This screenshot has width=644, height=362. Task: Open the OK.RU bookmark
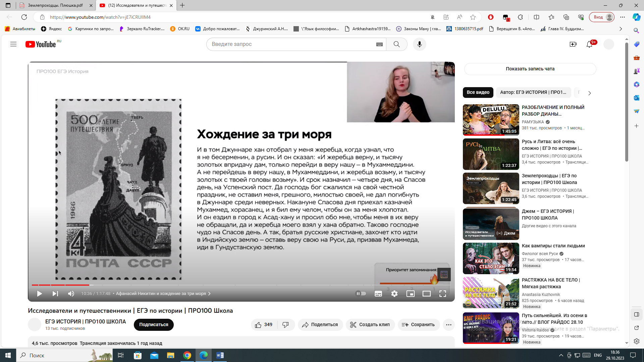point(179,29)
